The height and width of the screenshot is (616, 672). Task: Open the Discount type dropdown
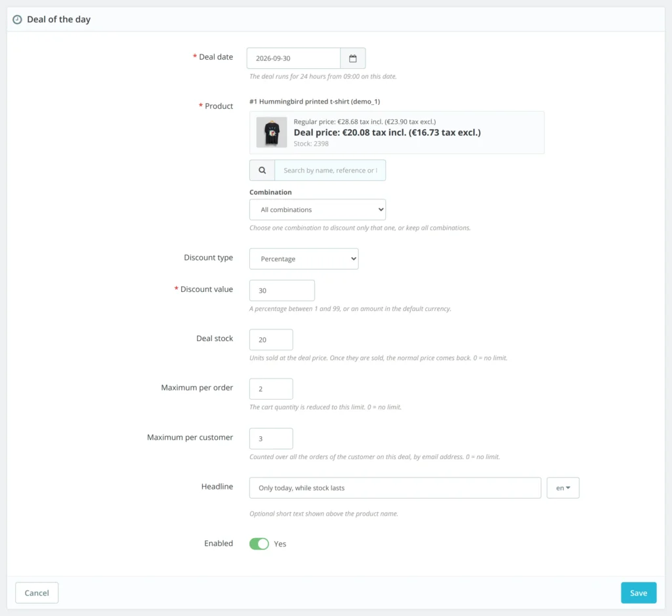[304, 258]
